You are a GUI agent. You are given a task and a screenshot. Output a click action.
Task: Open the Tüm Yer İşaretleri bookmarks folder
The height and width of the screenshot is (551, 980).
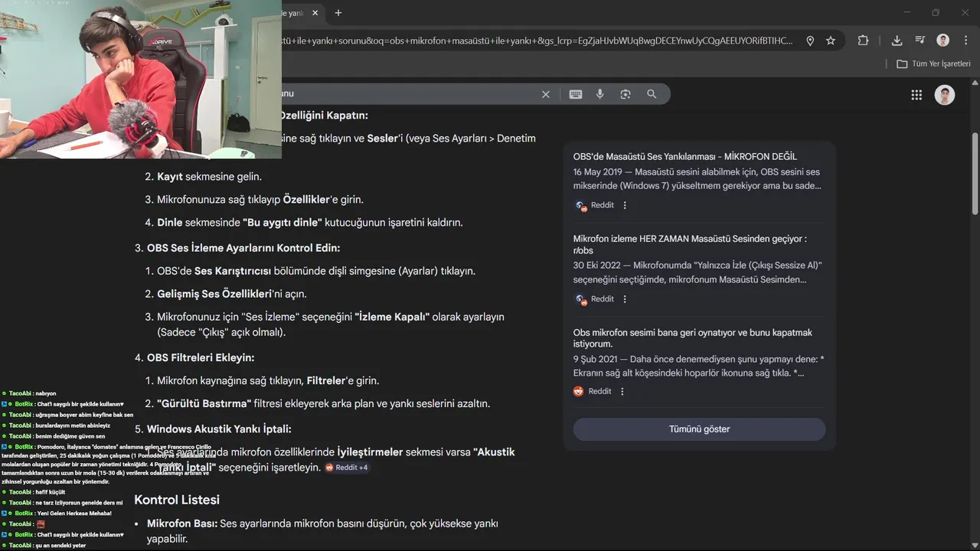[933, 64]
